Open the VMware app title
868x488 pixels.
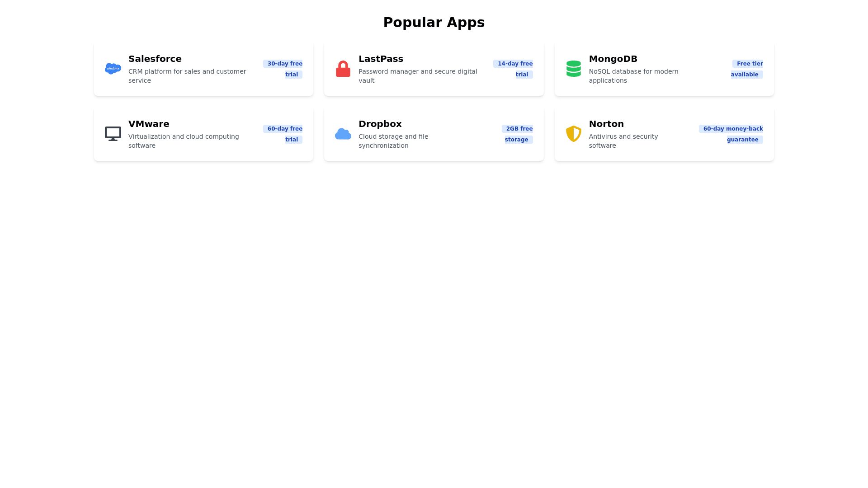[x=148, y=124]
